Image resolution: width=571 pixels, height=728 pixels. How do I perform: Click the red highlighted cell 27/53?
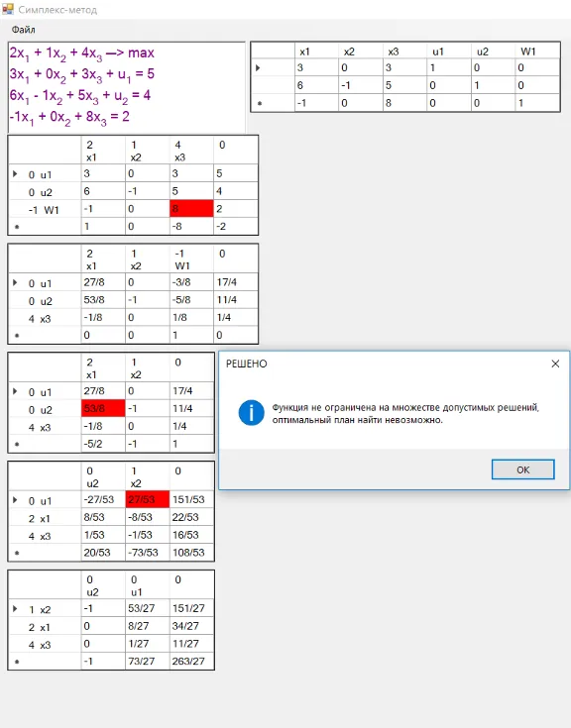148,499
